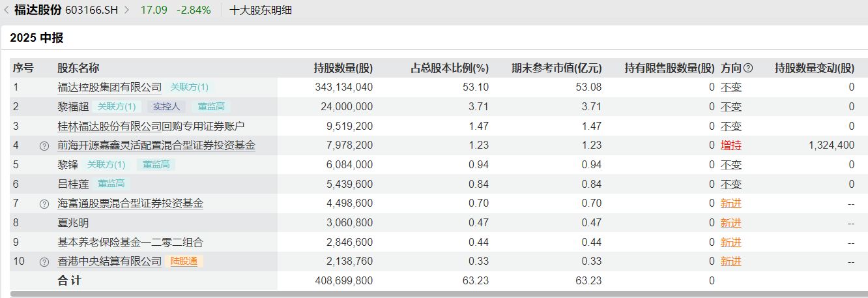This screenshot has width=868, height=298.
Task: Click the 实控人 tag beside 黎福超
Action: point(167,107)
